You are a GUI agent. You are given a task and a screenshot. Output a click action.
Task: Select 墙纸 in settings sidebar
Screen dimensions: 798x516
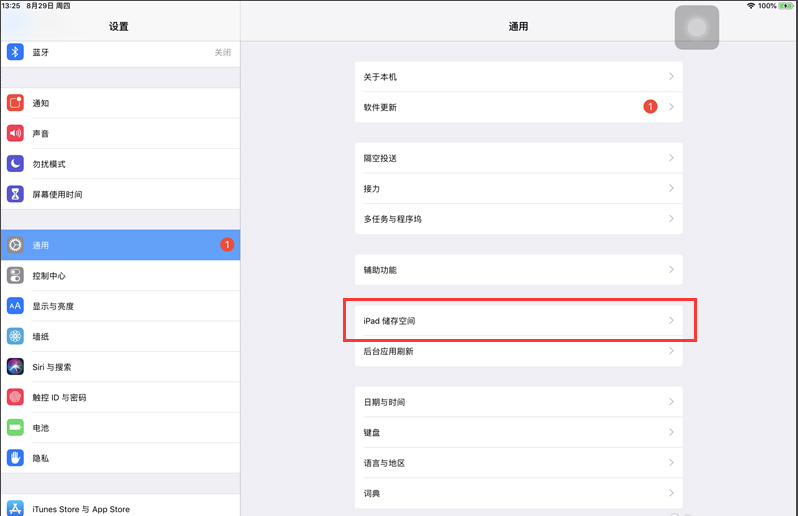121,336
